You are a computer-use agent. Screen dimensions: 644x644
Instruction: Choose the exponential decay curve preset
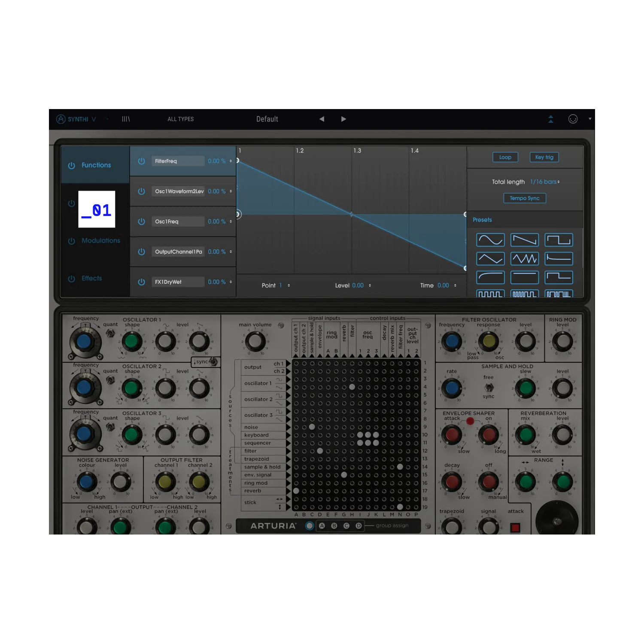[559, 258]
